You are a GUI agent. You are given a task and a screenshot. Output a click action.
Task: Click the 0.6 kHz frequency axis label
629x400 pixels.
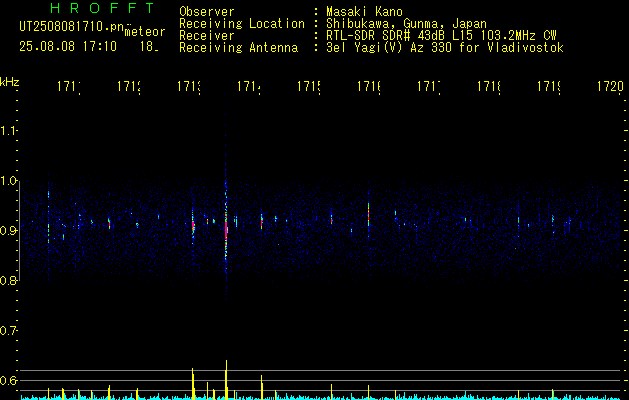coord(8,380)
